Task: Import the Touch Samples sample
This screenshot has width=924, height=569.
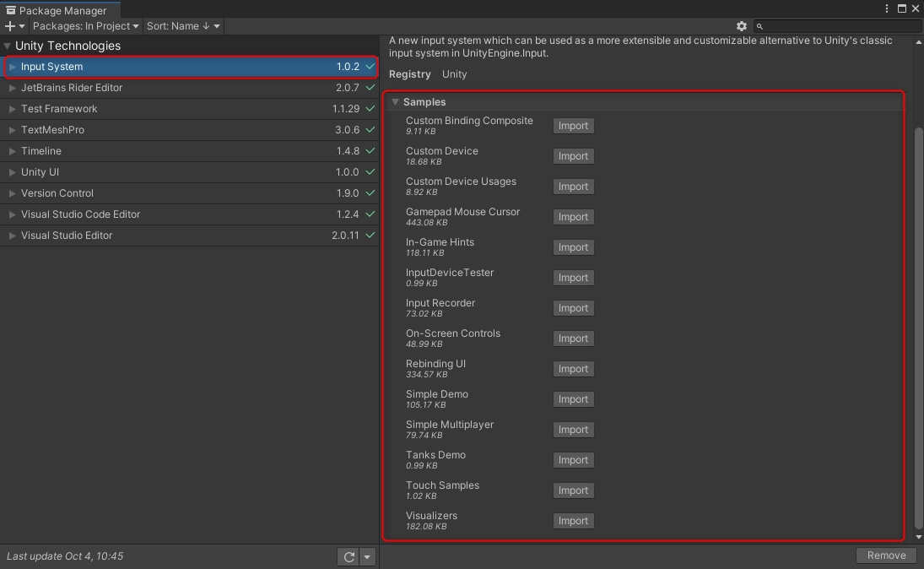Action: (573, 490)
